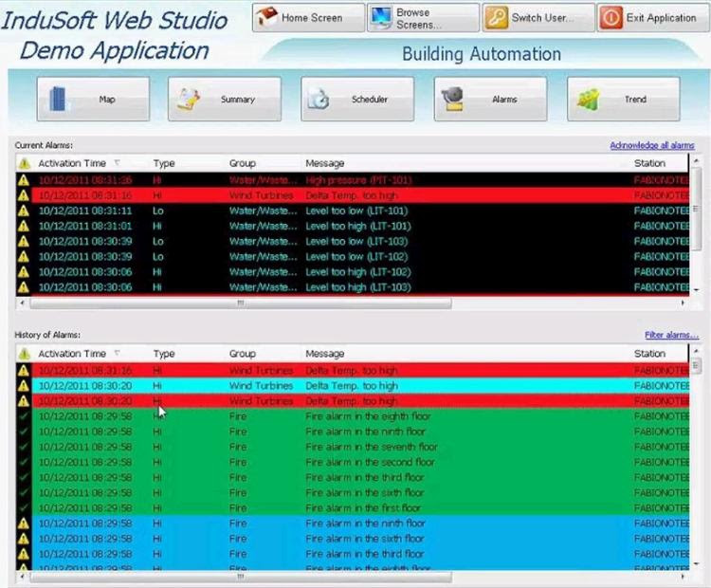The image size is (711, 588).
Task: Click Current Alarms vertical scrollbar thumb
Action: 696,210
